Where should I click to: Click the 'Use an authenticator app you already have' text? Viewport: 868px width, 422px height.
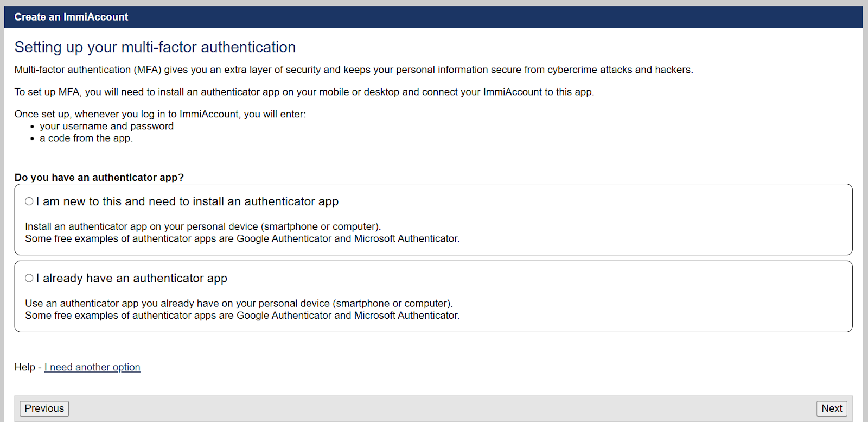(239, 304)
